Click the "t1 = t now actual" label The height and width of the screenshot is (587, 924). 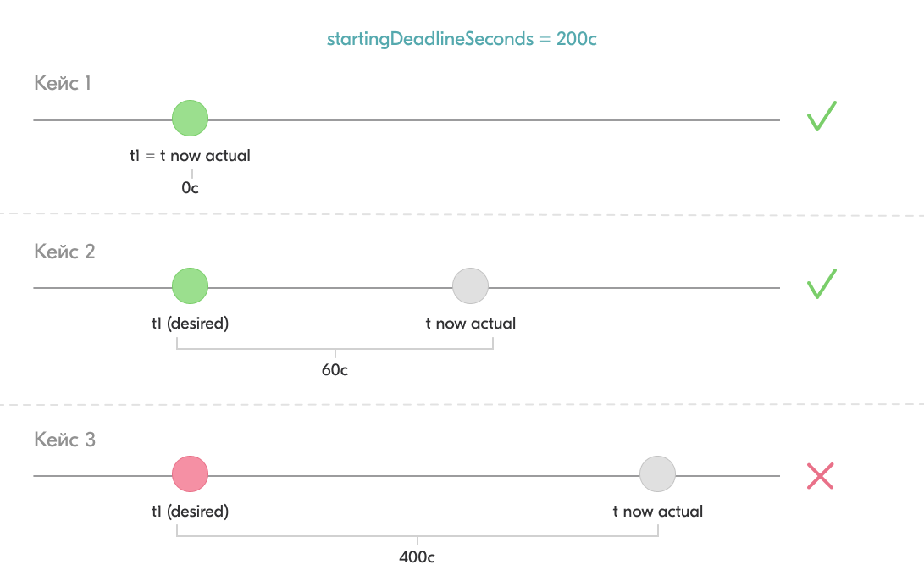(x=190, y=155)
